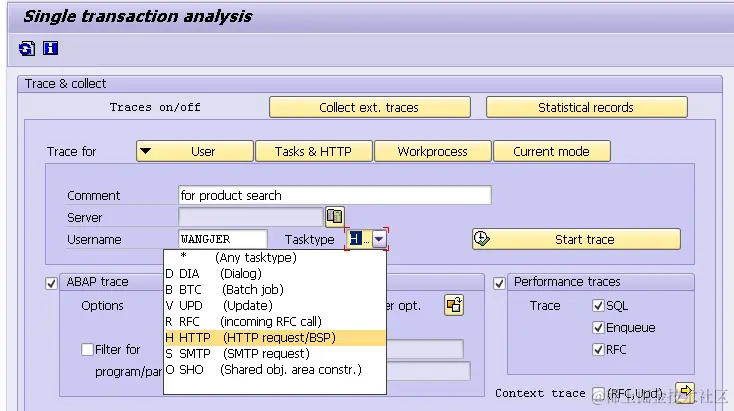Select HTTP request/BSP tasktype
The image size is (734, 411).
(x=275, y=338)
